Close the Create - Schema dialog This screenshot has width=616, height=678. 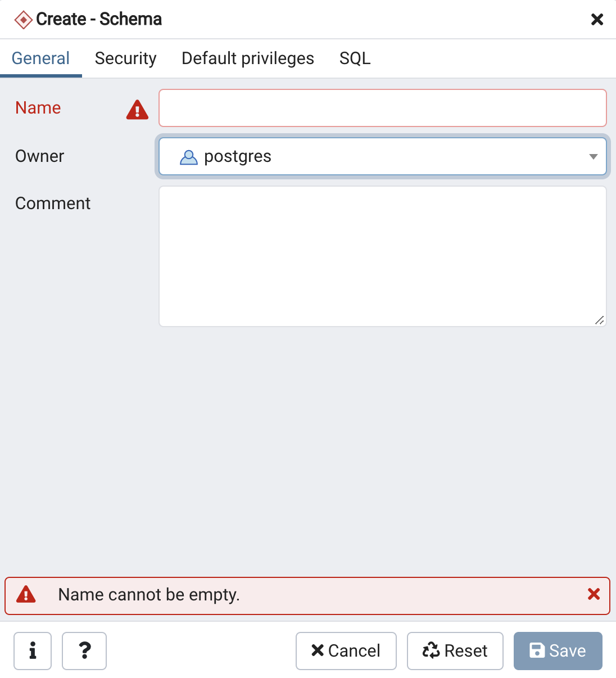597,20
